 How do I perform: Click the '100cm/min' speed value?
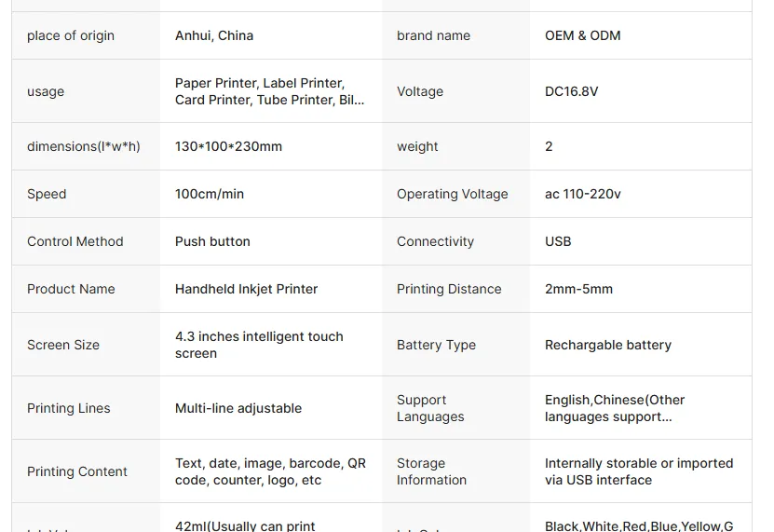tap(210, 194)
